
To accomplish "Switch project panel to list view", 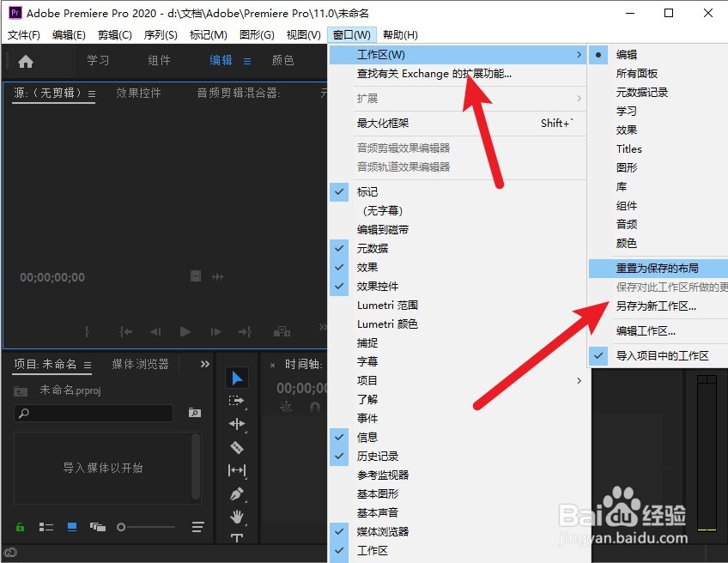I will 46,527.
